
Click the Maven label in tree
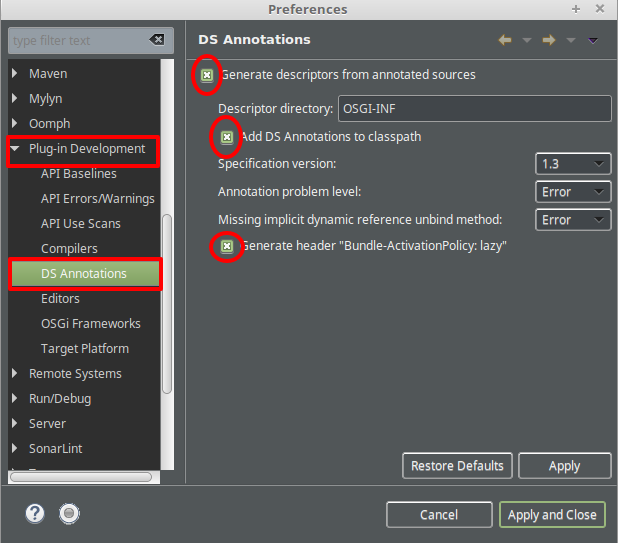pos(48,74)
